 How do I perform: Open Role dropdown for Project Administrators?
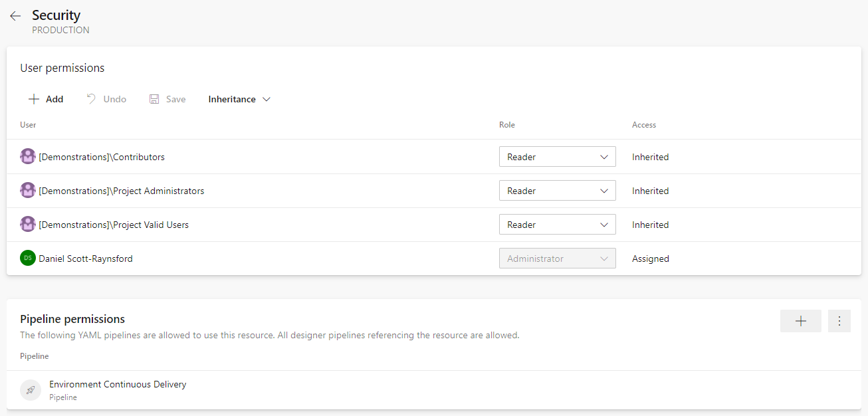point(558,191)
